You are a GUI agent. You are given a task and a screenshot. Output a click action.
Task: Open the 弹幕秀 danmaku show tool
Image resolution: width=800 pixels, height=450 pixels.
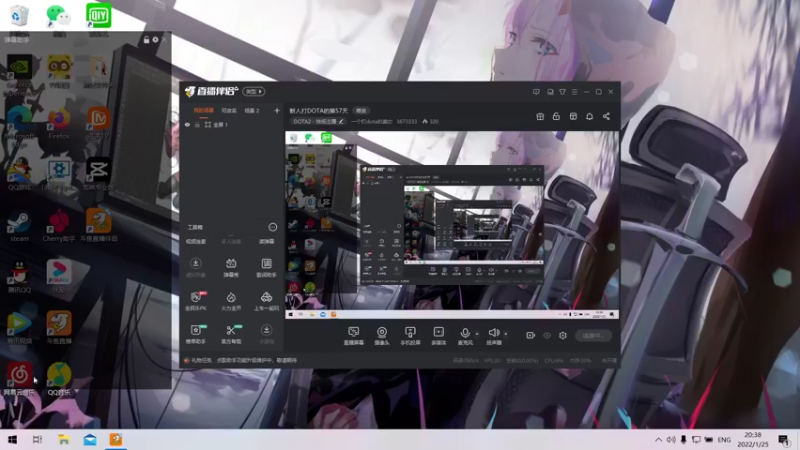coord(231,267)
